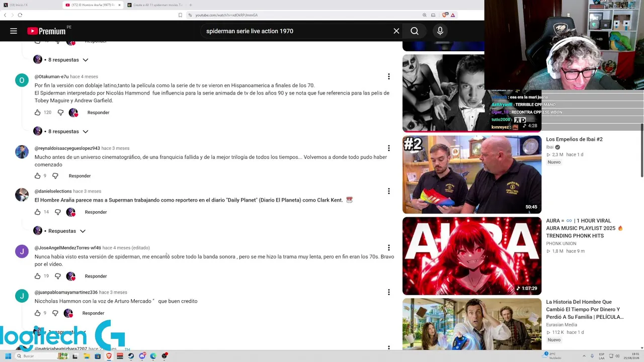The height and width of the screenshot is (362, 644).
Task: Dislike @JoseAngelMendezTorres-wf4ti's comment
Action: coord(58,276)
